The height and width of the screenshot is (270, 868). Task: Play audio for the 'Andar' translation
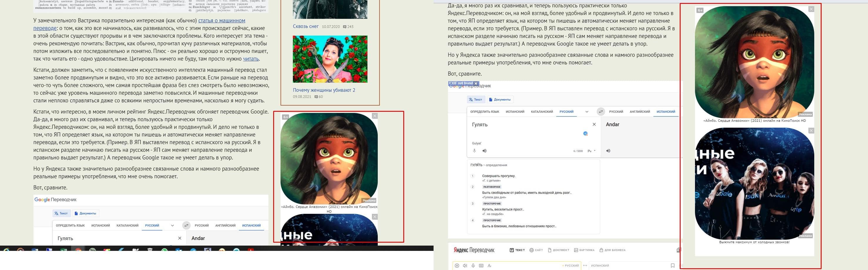[x=608, y=151]
